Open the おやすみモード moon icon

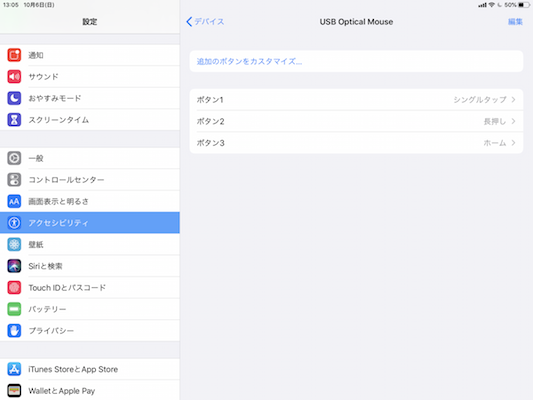coord(14,98)
